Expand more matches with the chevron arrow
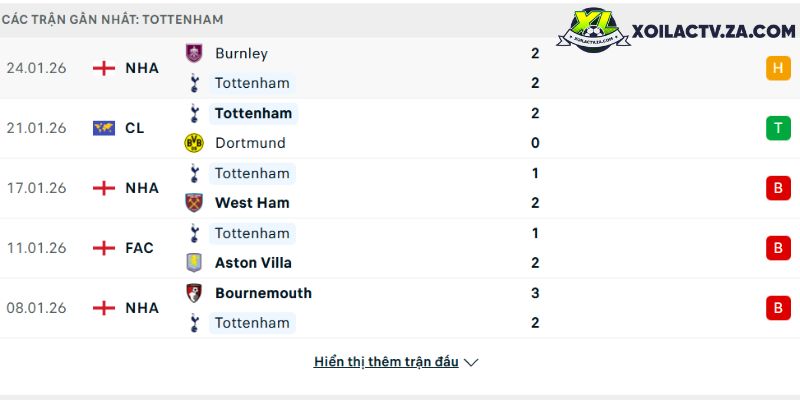The width and height of the screenshot is (800, 400). point(472,363)
